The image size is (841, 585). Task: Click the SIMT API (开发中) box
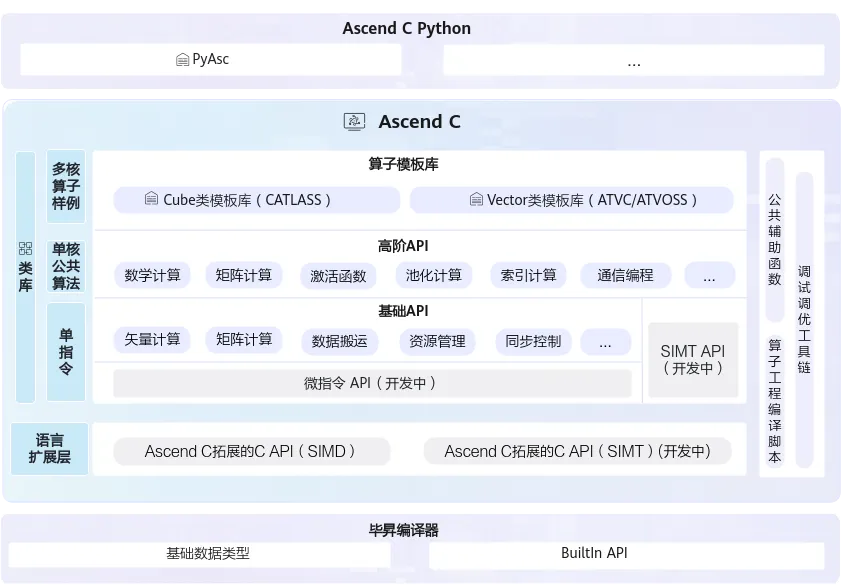pos(693,359)
